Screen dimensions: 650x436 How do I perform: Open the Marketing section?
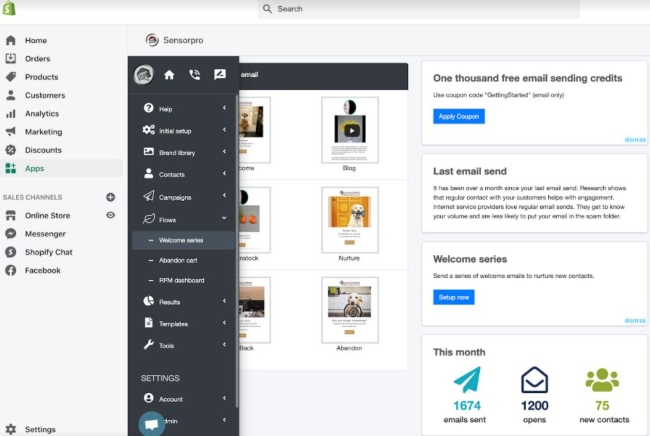pos(44,131)
